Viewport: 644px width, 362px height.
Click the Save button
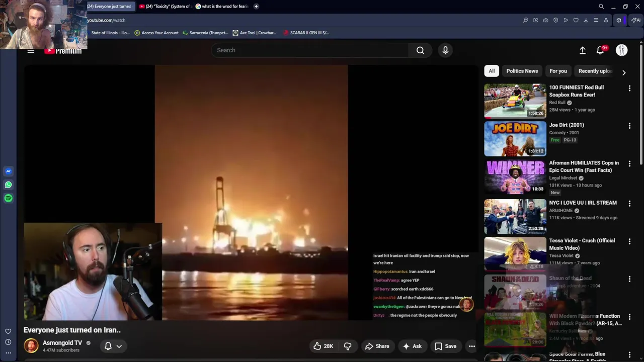point(446,346)
